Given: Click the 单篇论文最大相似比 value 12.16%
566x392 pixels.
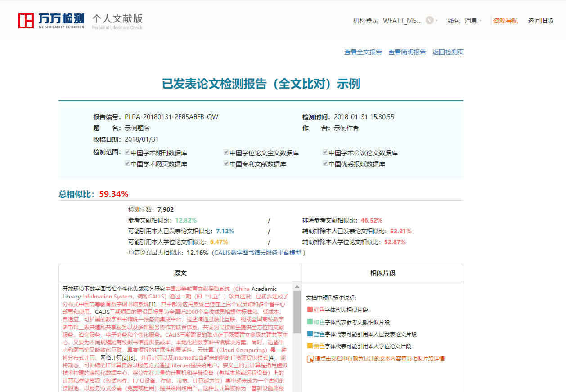Looking at the screenshot, I should coord(198,253).
